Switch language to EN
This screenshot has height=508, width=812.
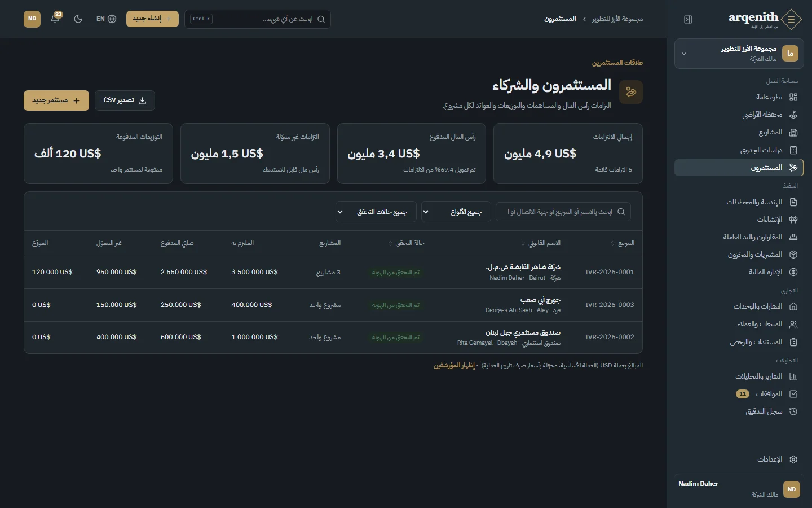[x=106, y=19]
